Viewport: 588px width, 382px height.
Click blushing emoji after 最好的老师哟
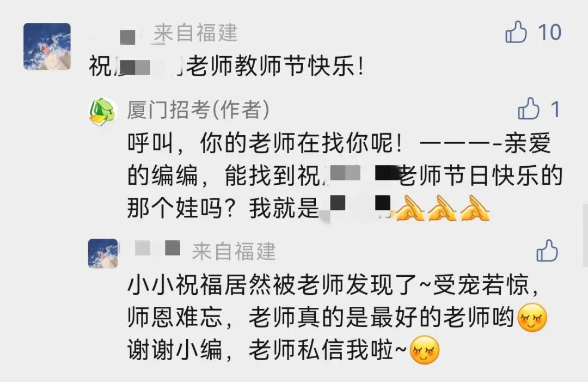532,318
